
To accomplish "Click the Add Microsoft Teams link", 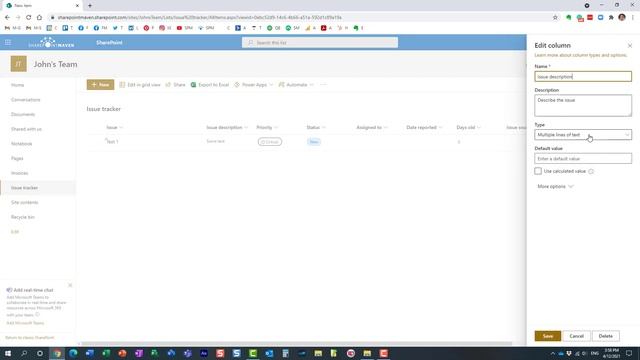I will (x=25, y=323).
